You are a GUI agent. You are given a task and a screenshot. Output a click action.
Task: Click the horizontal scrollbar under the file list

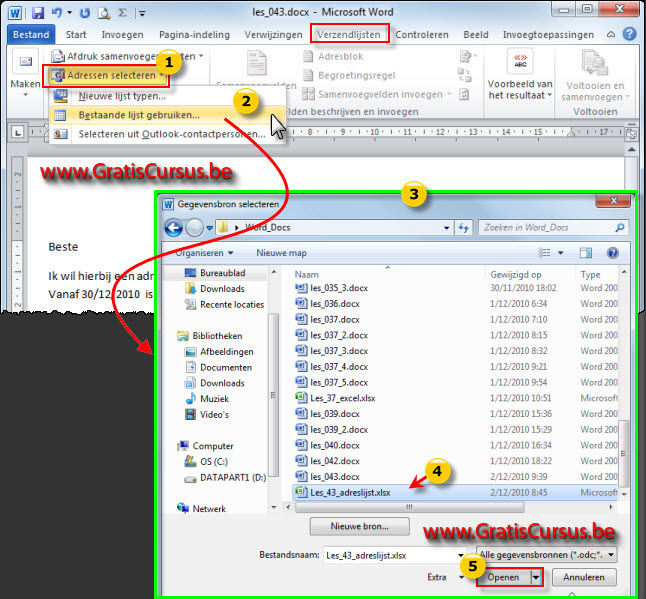410,507
